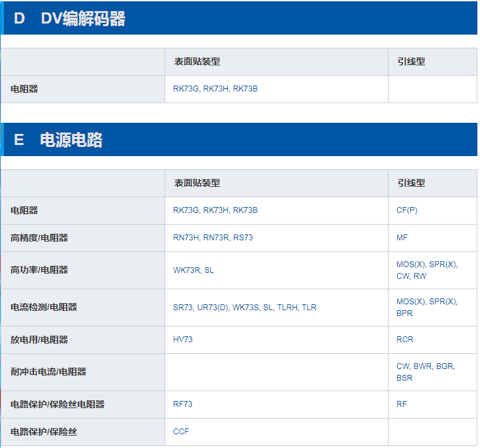Open the MF lead-type link
The height and width of the screenshot is (448, 480).
pyautogui.click(x=402, y=238)
